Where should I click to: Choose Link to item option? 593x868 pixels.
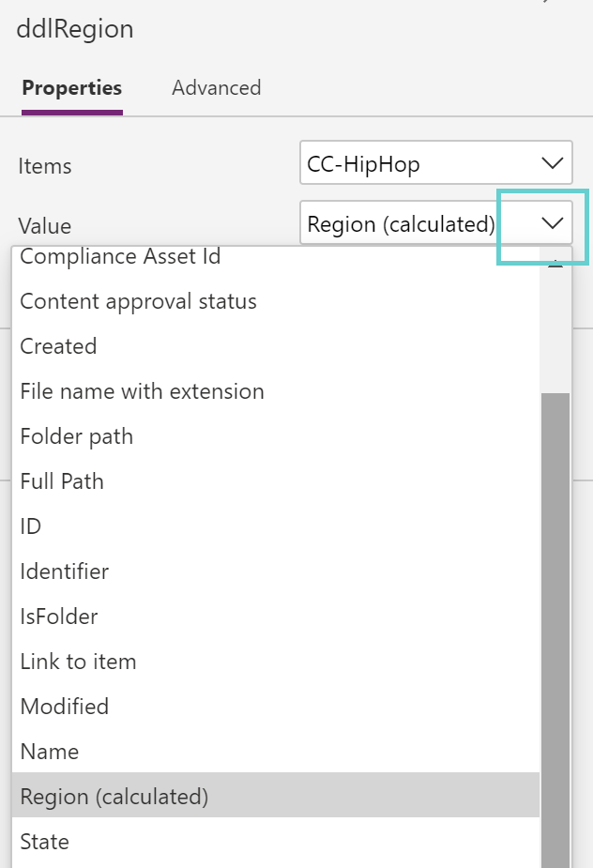click(78, 662)
